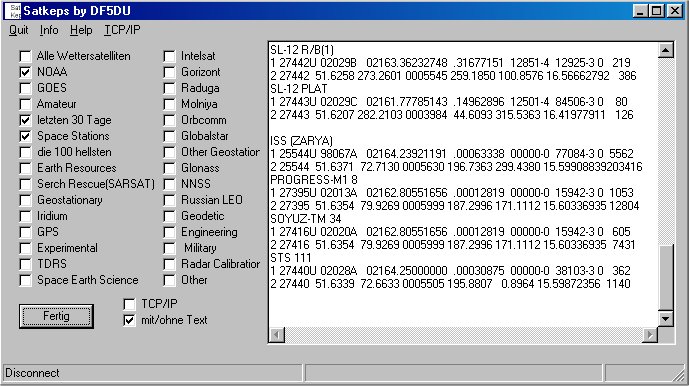The height and width of the screenshot is (386, 689).
Task: Enable the NNSS checkbox
Action: tap(169, 184)
